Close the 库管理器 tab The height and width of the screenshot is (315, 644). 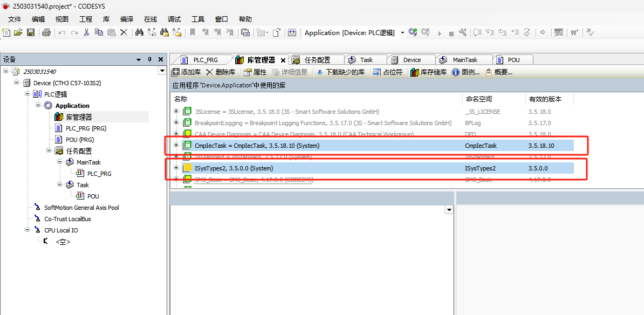pyautogui.click(x=283, y=60)
